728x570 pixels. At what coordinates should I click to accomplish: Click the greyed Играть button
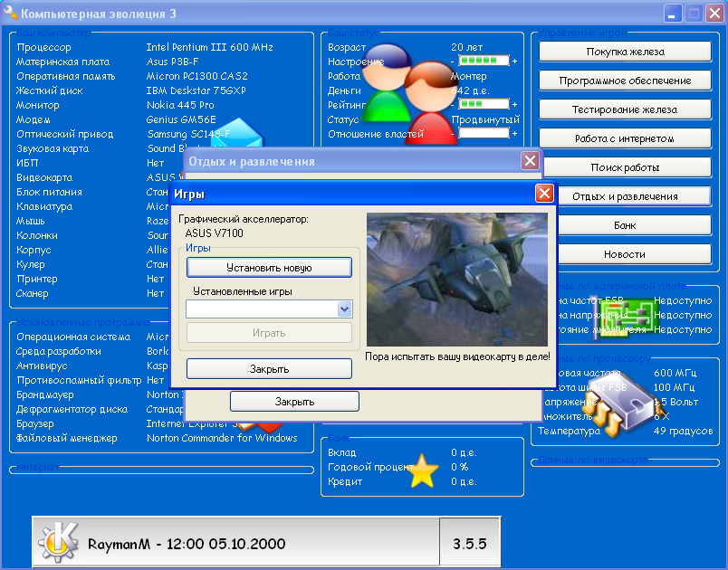click(269, 333)
